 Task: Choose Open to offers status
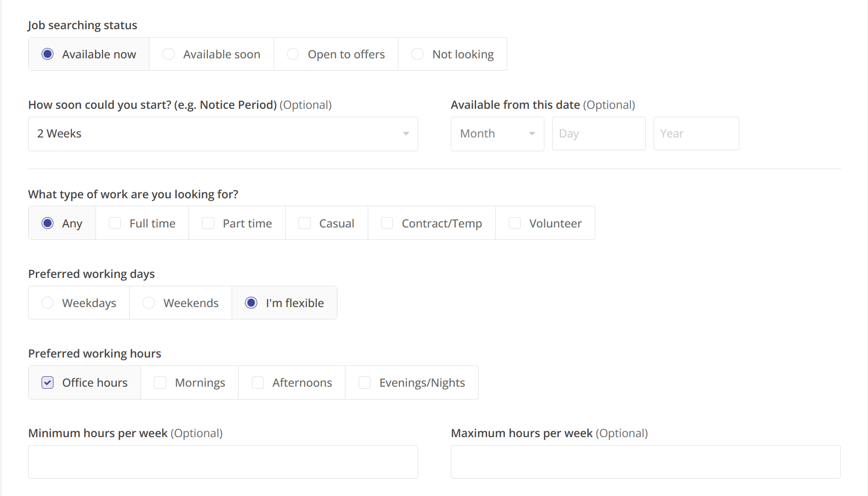[x=293, y=54]
